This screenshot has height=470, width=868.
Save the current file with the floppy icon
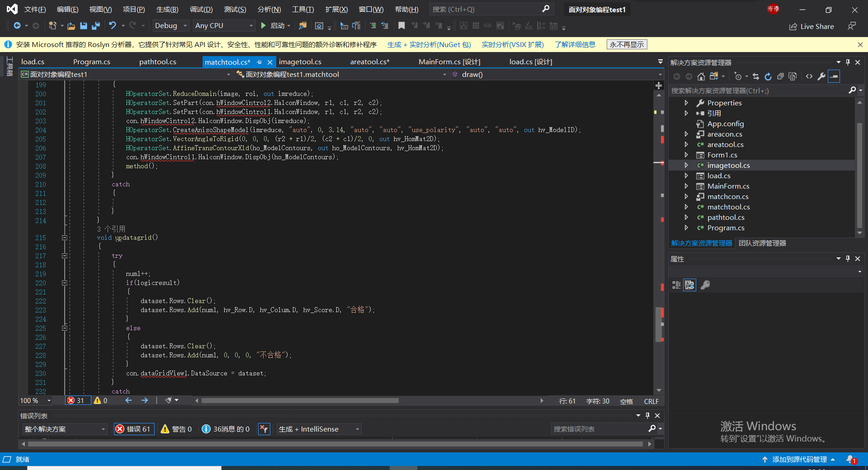tap(84, 26)
